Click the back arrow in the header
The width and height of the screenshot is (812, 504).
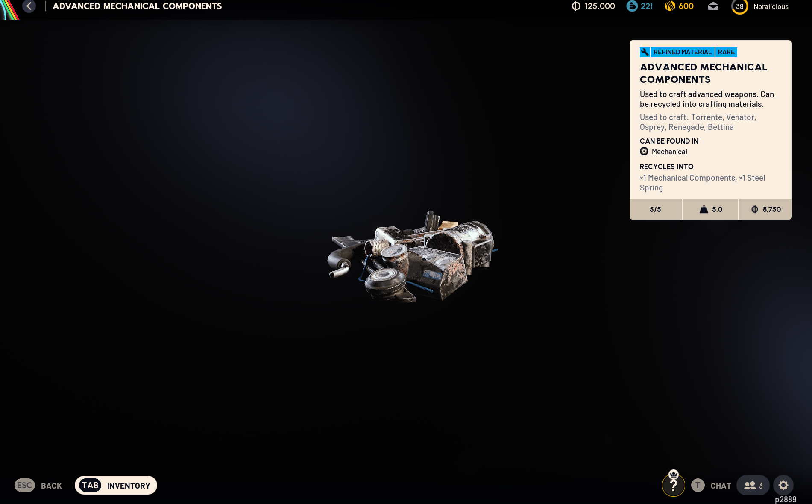[29, 6]
